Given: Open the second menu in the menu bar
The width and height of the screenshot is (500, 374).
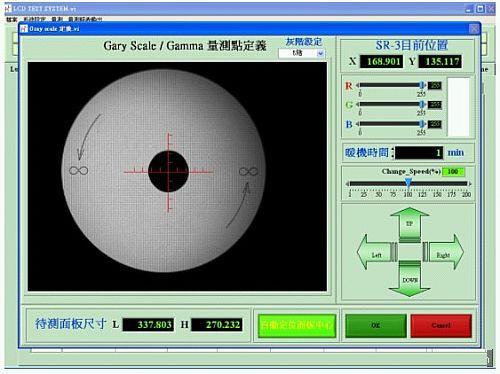Looking at the screenshot, I should click(34, 20).
